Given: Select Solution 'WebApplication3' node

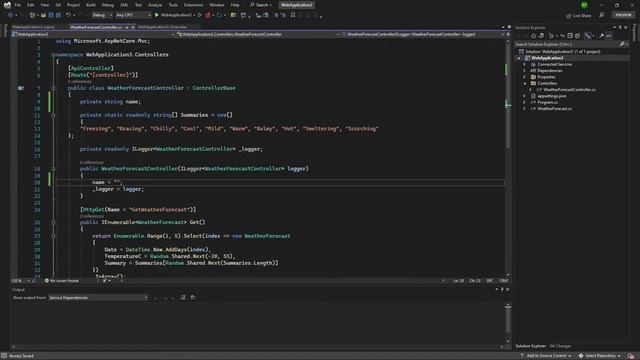Looking at the screenshot, I should point(562,51).
